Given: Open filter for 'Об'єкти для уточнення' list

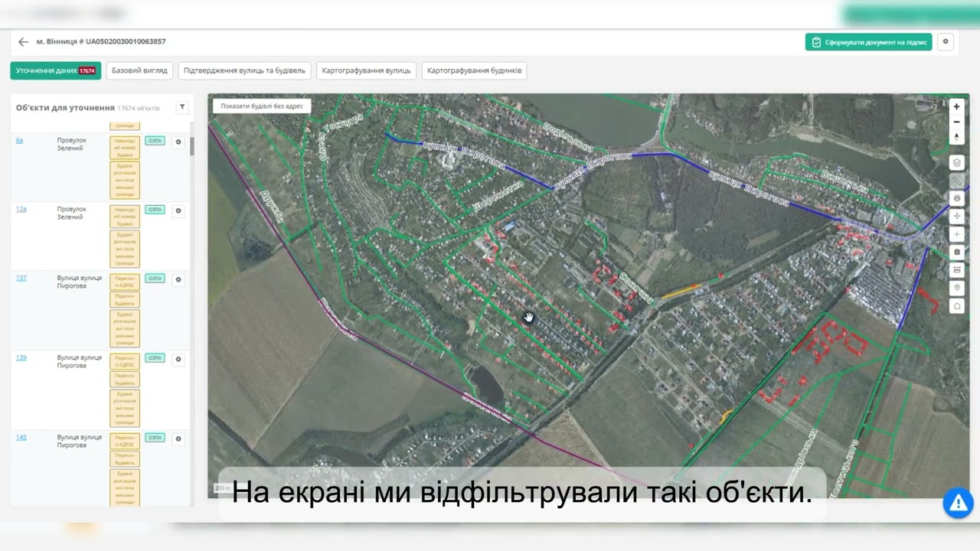Looking at the screenshot, I should pyautogui.click(x=182, y=108).
